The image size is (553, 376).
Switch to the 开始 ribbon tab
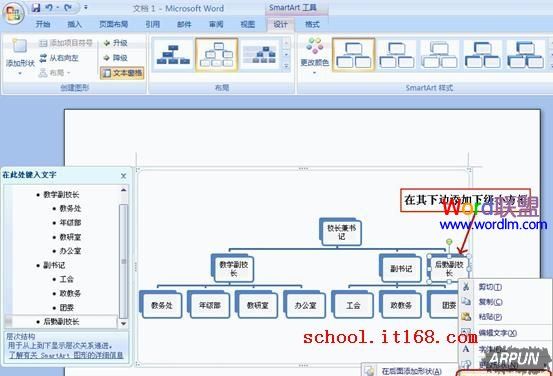tap(43, 24)
